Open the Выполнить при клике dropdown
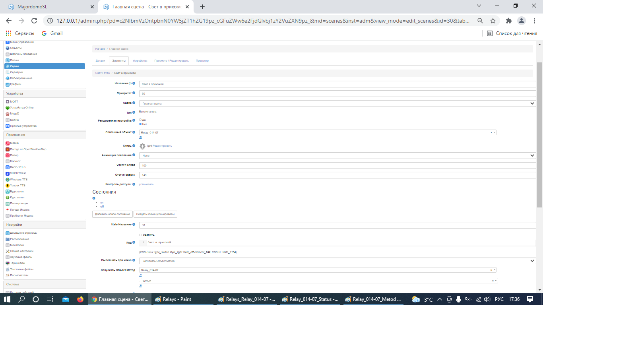644x341 pixels. click(x=338, y=261)
